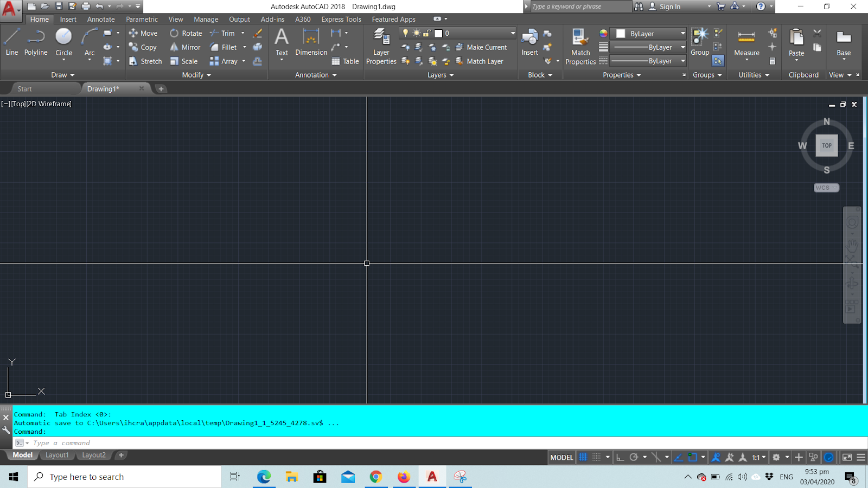Insert a Table

click(x=345, y=61)
